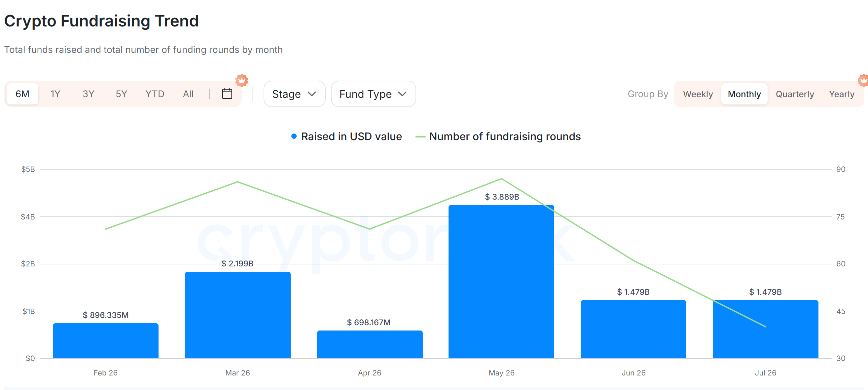Click the Crypto Fundraising Trend heading

tap(101, 21)
